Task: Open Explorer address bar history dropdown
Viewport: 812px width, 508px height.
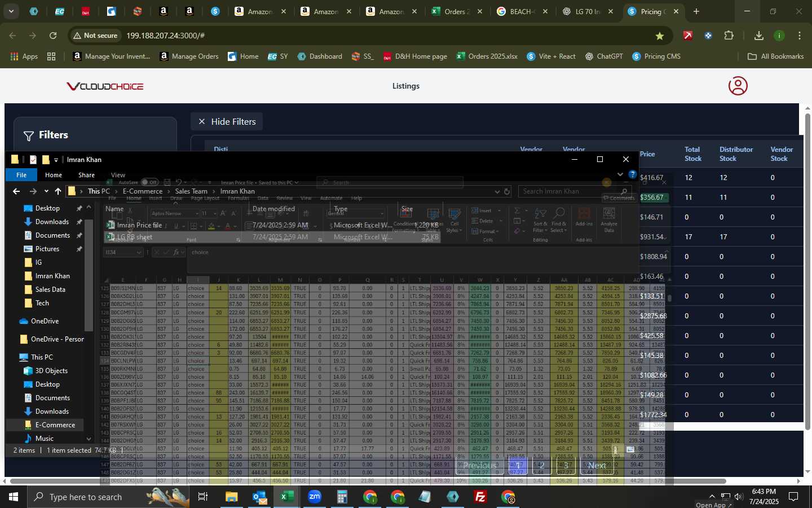Action: (497, 191)
